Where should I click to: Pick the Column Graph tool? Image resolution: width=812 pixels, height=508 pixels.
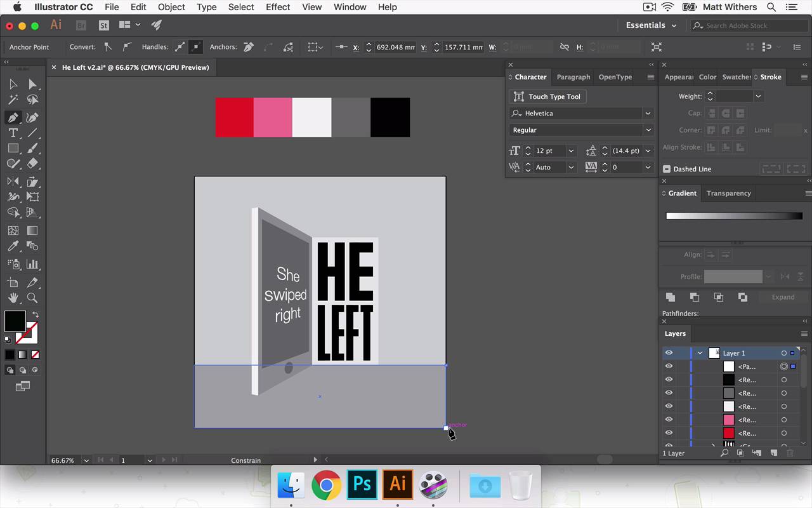point(32,264)
